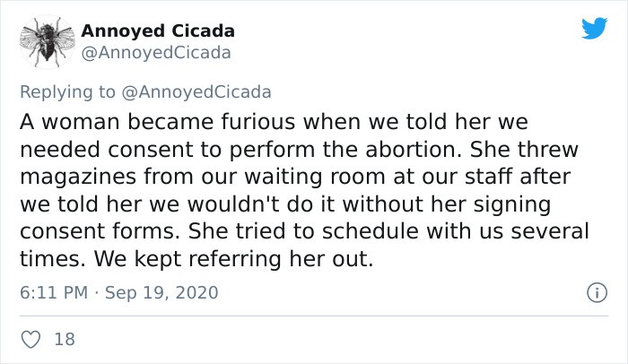This screenshot has width=628, height=364.
Task: Click the sentence 'We kept referring her out.'
Action: (x=233, y=259)
